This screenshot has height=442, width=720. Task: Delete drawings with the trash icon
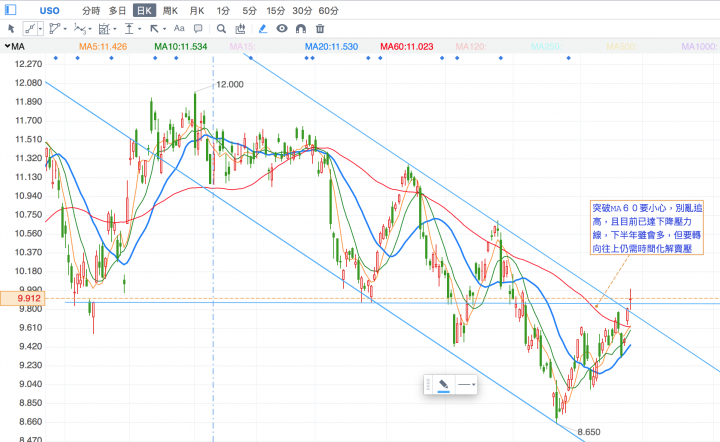click(x=320, y=29)
